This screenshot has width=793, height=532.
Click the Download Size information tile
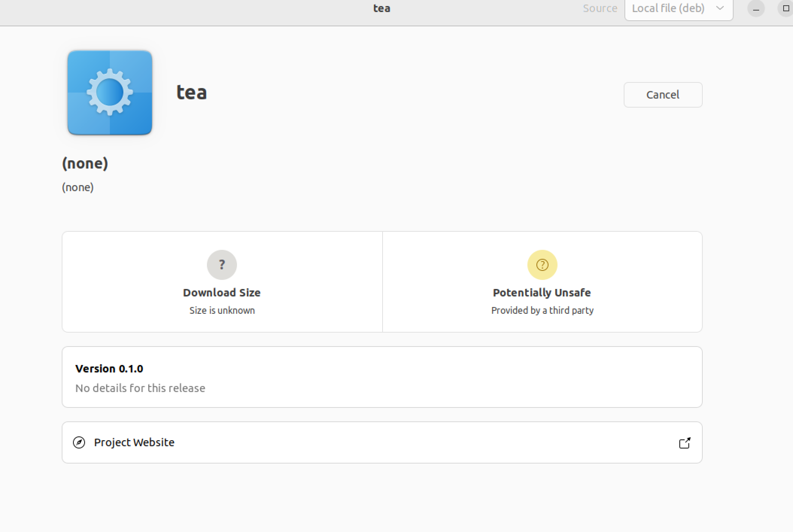tap(222, 282)
